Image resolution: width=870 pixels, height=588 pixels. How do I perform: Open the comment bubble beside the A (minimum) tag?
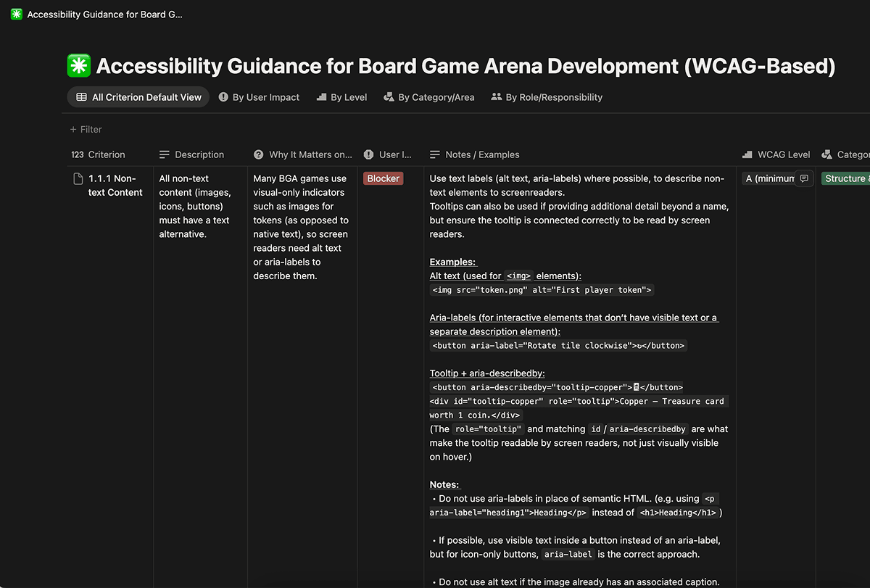(804, 178)
